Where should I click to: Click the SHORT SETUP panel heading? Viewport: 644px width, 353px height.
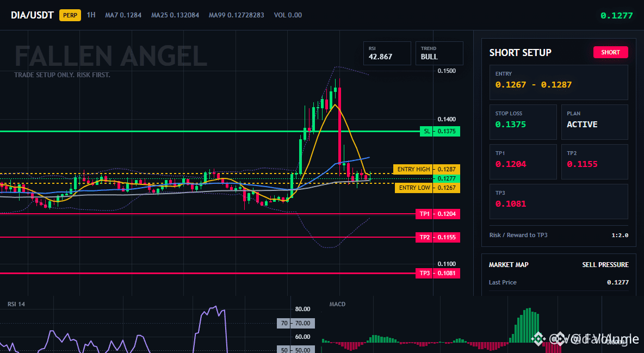520,53
